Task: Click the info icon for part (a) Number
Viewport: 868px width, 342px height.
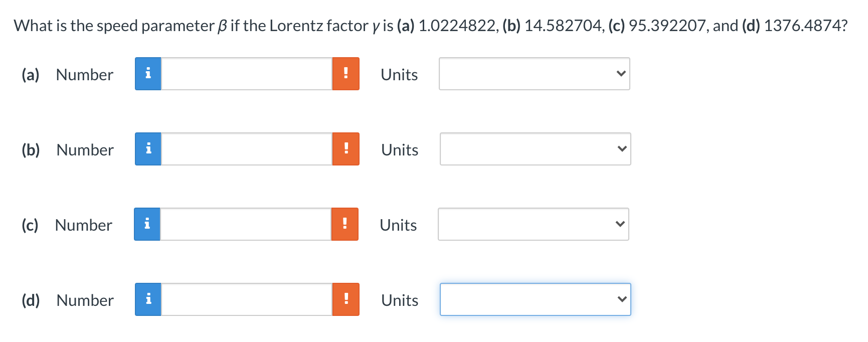Action: [148, 74]
